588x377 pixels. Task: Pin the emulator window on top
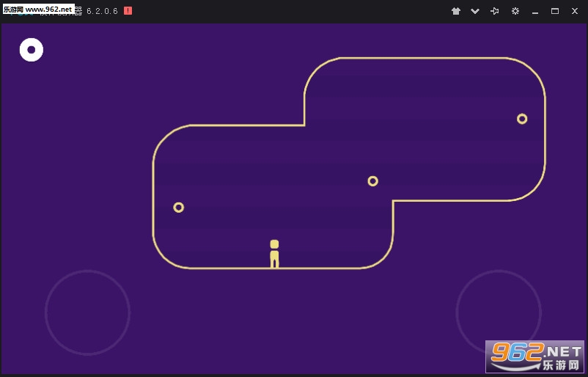[495, 11]
